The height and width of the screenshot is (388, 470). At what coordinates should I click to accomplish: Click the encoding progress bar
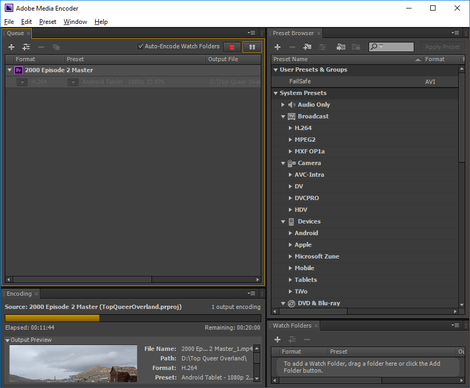[x=133, y=318]
